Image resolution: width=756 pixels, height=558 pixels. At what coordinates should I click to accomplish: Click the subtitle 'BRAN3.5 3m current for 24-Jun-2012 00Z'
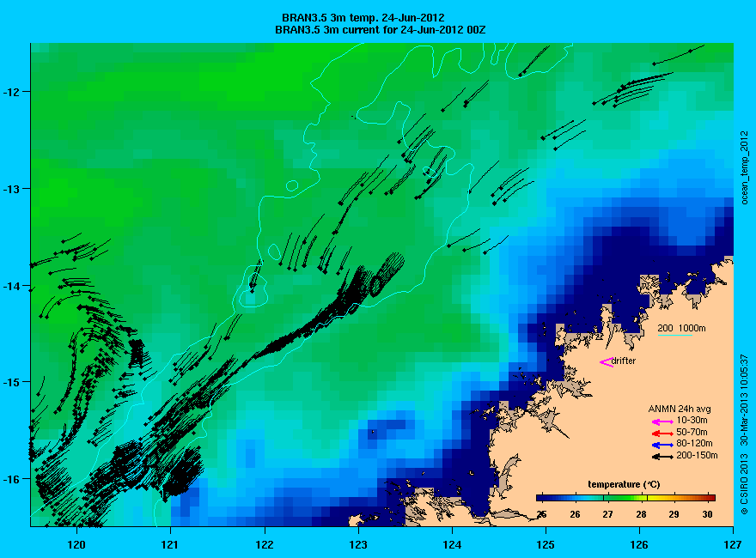381,30
